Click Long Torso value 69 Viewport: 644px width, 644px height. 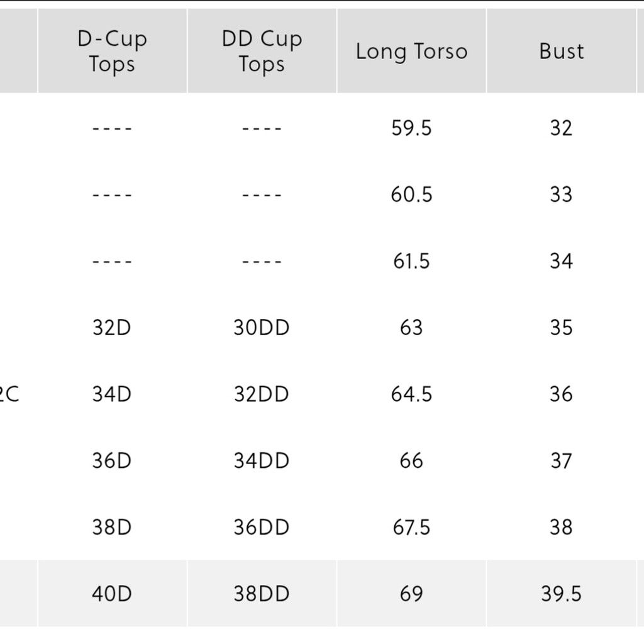(411, 594)
